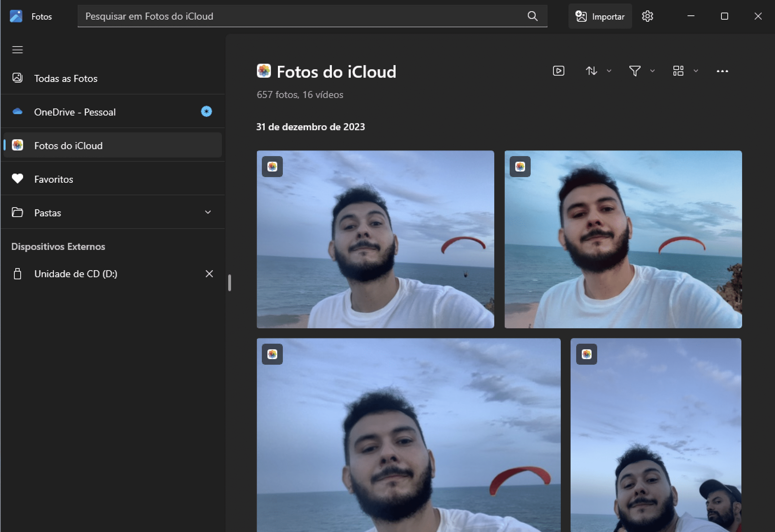
Task: Open the three-dots more options menu
Action: point(722,71)
